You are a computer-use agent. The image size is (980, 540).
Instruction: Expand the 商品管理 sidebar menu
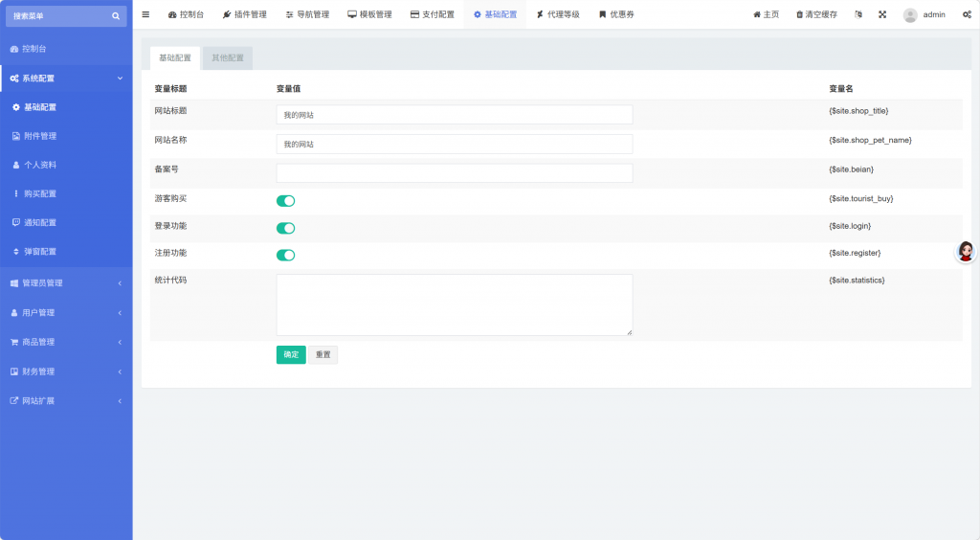(65, 342)
